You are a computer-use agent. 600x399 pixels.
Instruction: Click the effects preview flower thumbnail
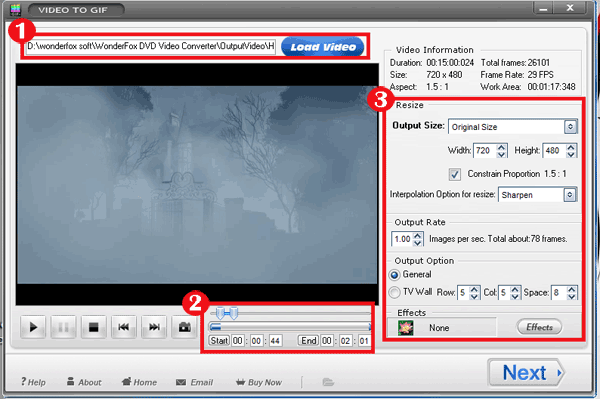[x=406, y=328]
